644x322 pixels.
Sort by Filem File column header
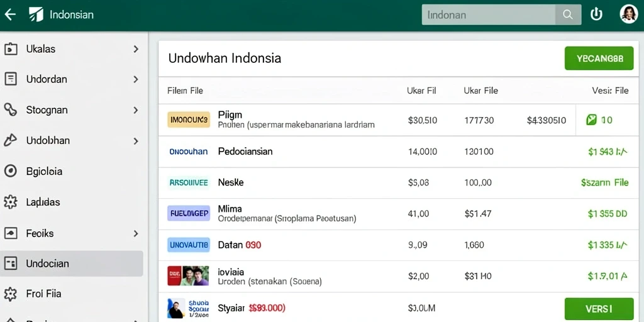click(x=186, y=91)
